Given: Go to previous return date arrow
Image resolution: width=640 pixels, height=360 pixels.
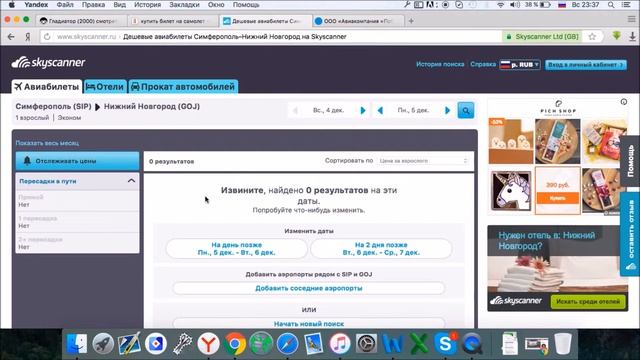Looking at the screenshot, I should point(380,110).
